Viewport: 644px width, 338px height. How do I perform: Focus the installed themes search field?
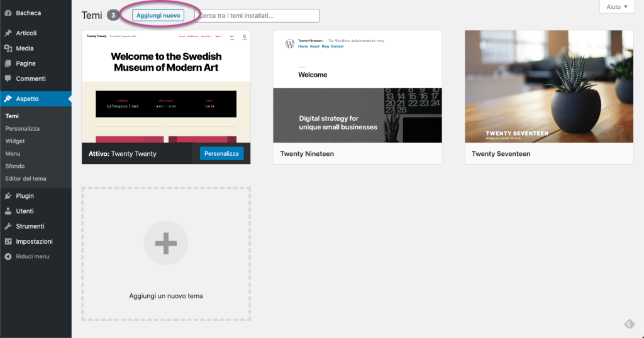(257, 16)
